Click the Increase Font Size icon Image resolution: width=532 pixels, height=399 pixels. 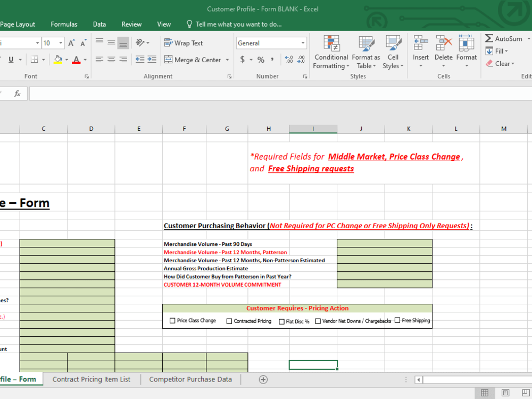[x=71, y=43]
